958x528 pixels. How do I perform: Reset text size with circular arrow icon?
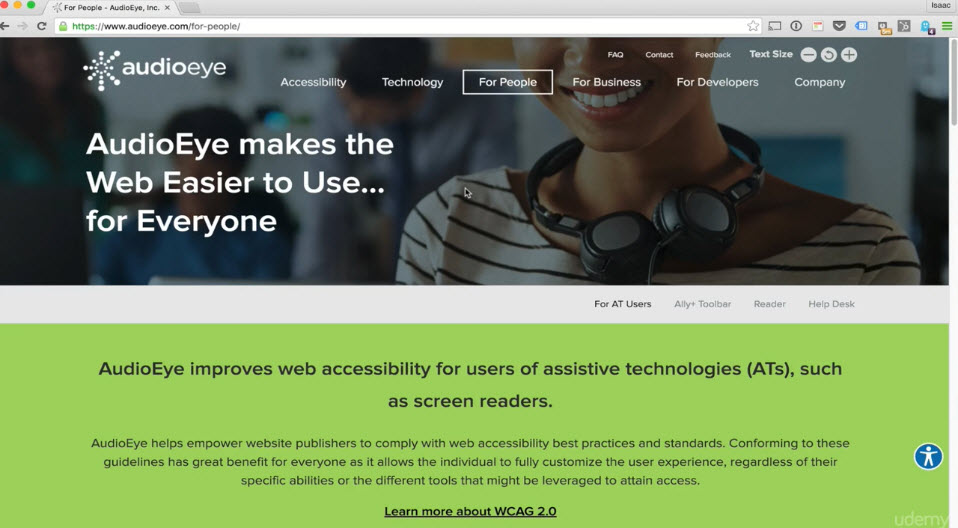pyautogui.click(x=828, y=55)
